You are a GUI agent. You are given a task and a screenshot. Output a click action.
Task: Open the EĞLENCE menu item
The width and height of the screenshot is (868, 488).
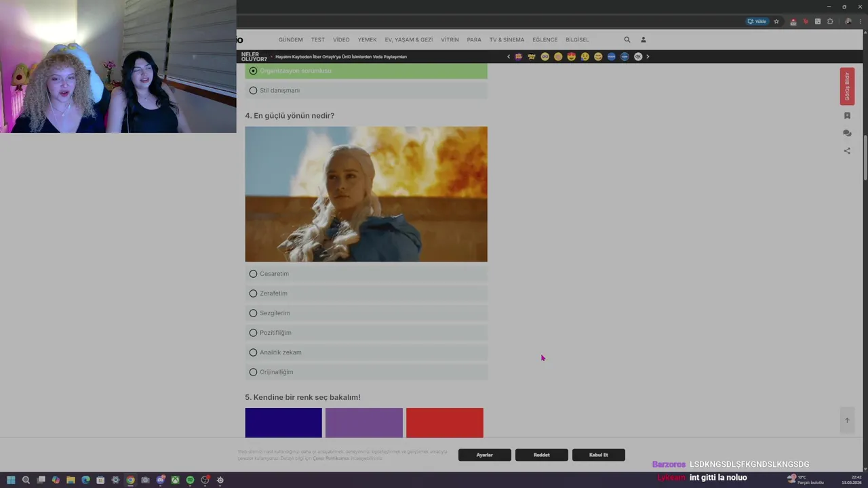click(545, 40)
